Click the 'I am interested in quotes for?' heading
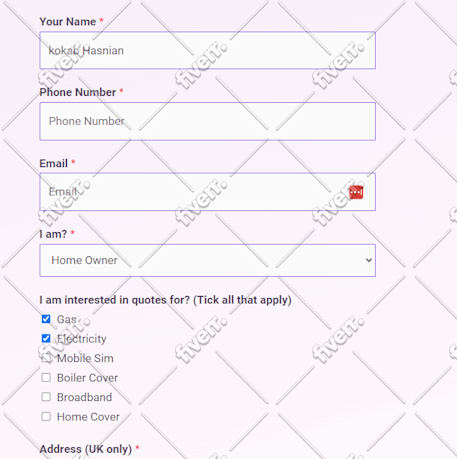 tap(165, 300)
